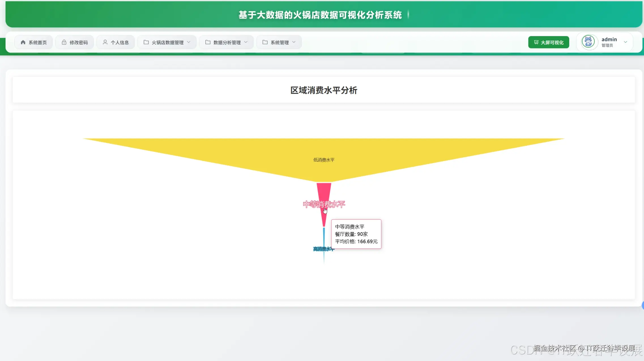Image resolution: width=644 pixels, height=361 pixels.
Task: Click the folder icon for 数据分析管理
Action: pos(208,42)
